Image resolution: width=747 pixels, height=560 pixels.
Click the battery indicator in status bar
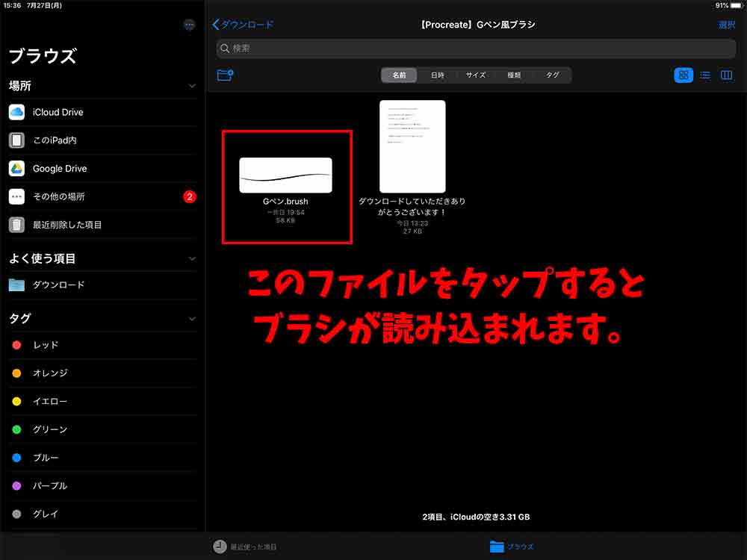(736, 6)
